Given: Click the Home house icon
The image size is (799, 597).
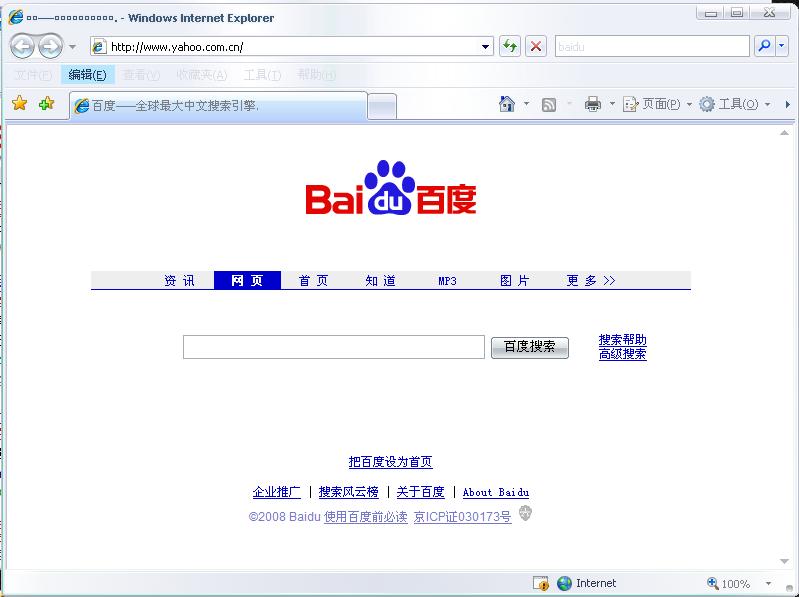Looking at the screenshot, I should 507,104.
